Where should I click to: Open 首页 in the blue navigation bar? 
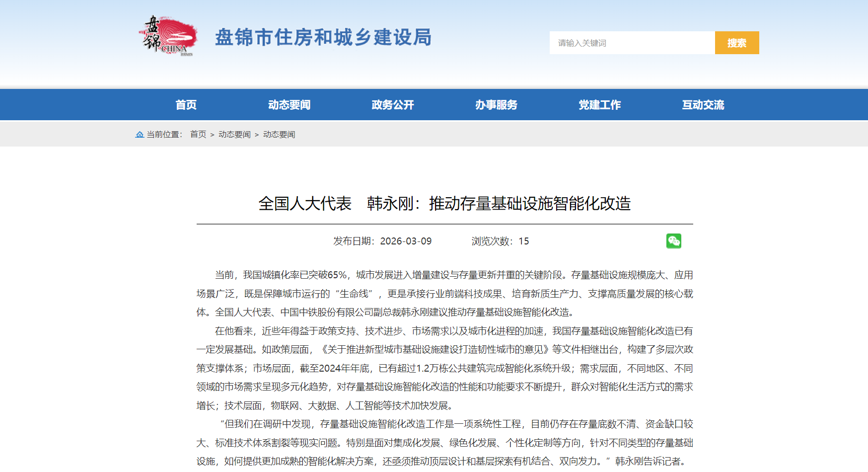tap(186, 105)
